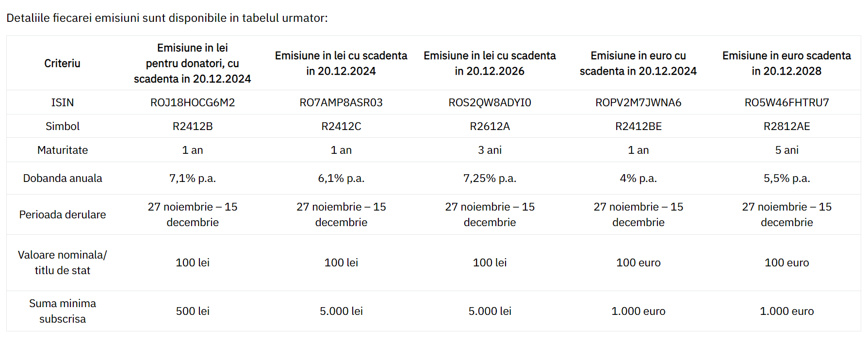Click the Suma minima subscrisa row label
The height and width of the screenshot is (344, 868).
tap(62, 311)
